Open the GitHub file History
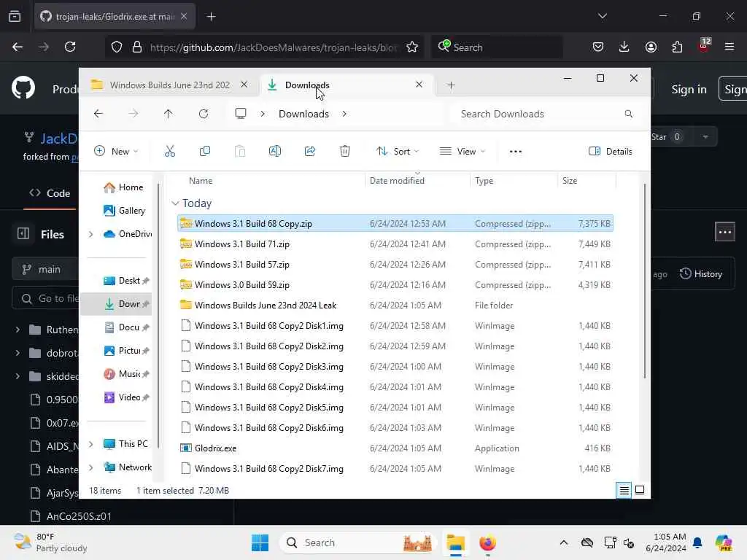Image resolution: width=747 pixels, height=560 pixels. tap(700, 274)
